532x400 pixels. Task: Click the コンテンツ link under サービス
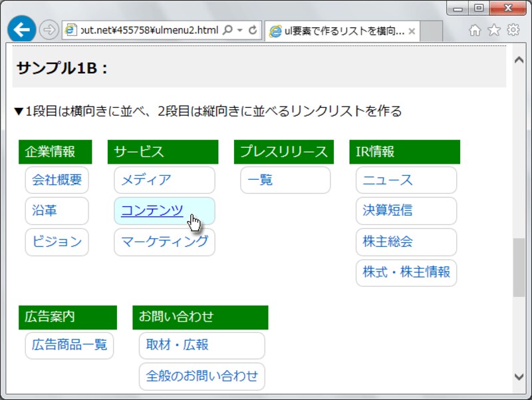150,211
